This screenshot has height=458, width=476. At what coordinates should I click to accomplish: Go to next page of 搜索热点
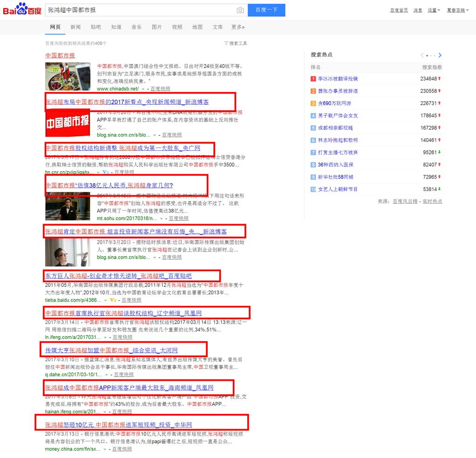440,55
